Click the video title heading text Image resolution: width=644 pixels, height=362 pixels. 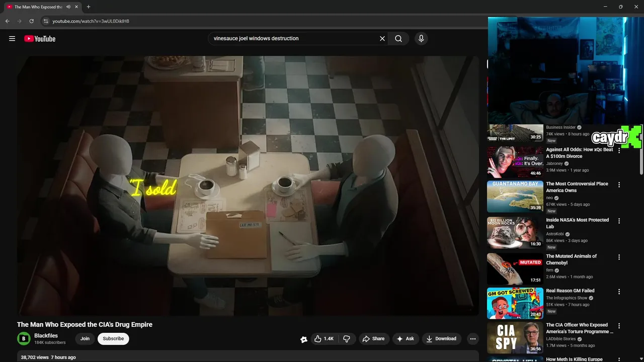click(x=85, y=324)
